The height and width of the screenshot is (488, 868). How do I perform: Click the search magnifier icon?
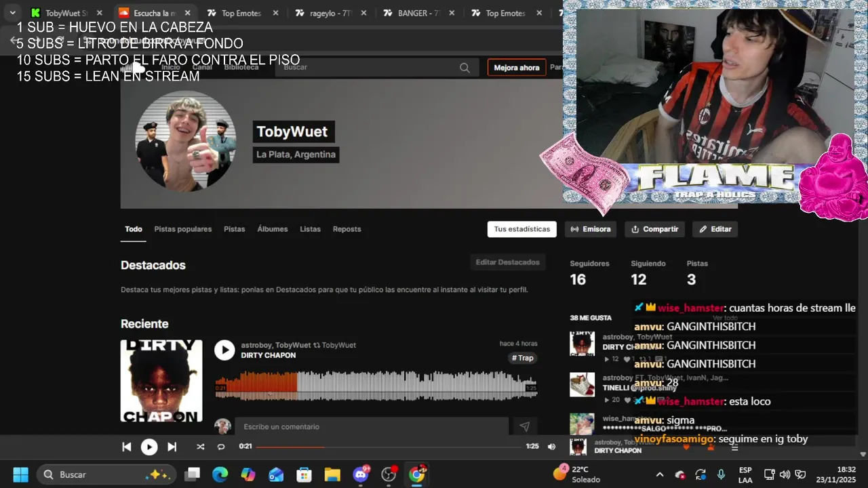(x=465, y=67)
